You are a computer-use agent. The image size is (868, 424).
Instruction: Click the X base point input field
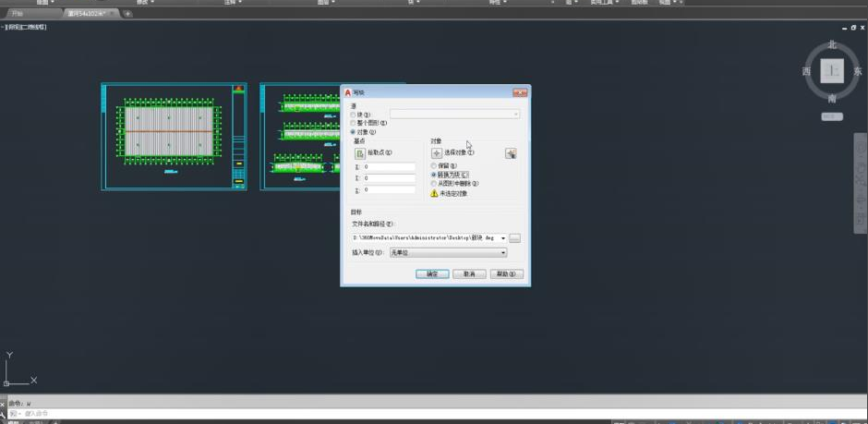point(389,166)
